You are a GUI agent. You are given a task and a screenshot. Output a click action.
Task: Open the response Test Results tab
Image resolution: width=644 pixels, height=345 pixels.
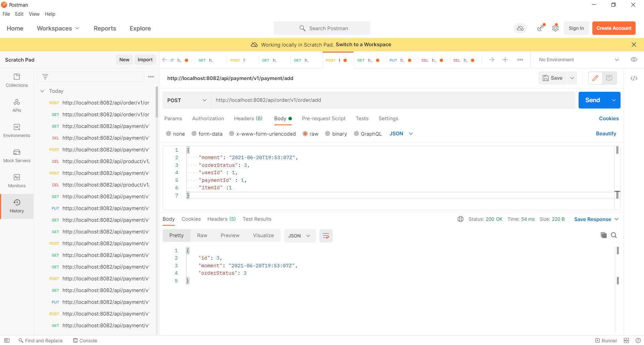click(257, 219)
